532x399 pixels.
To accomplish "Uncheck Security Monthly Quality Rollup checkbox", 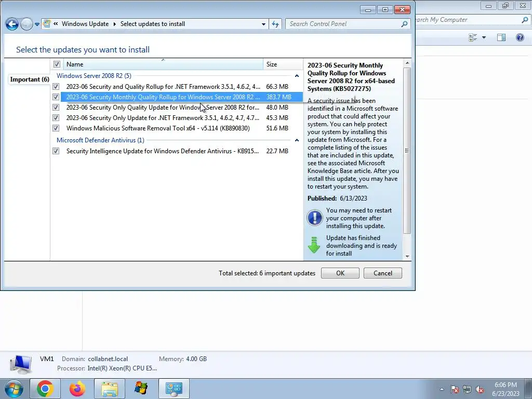I will click(56, 97).
